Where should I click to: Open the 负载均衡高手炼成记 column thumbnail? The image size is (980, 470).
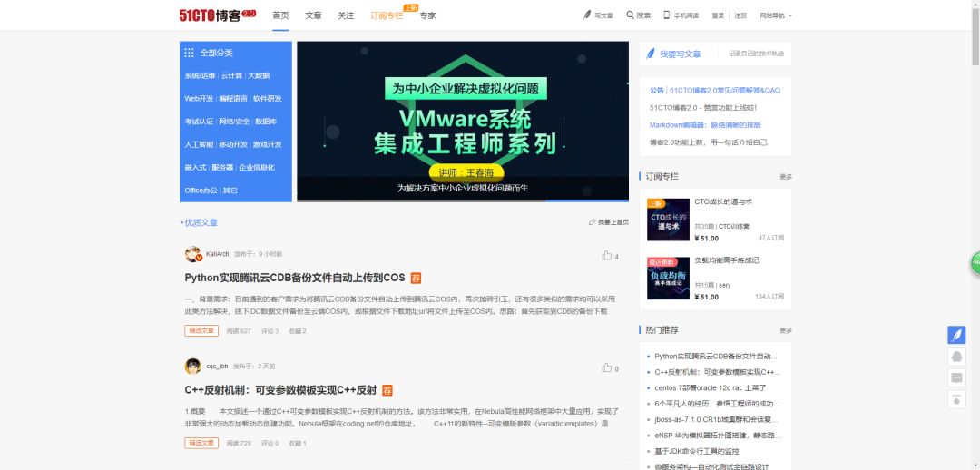pyautogui.click(x=668, y=279)
